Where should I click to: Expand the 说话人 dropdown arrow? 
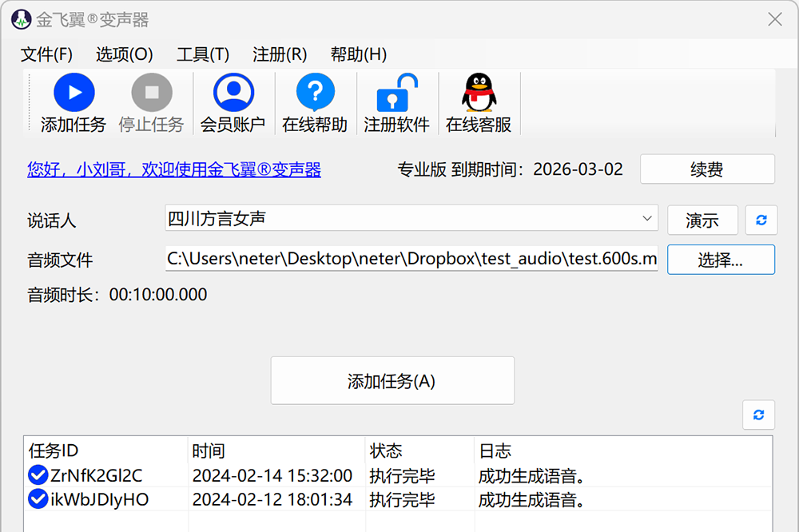tap(646, 218)
